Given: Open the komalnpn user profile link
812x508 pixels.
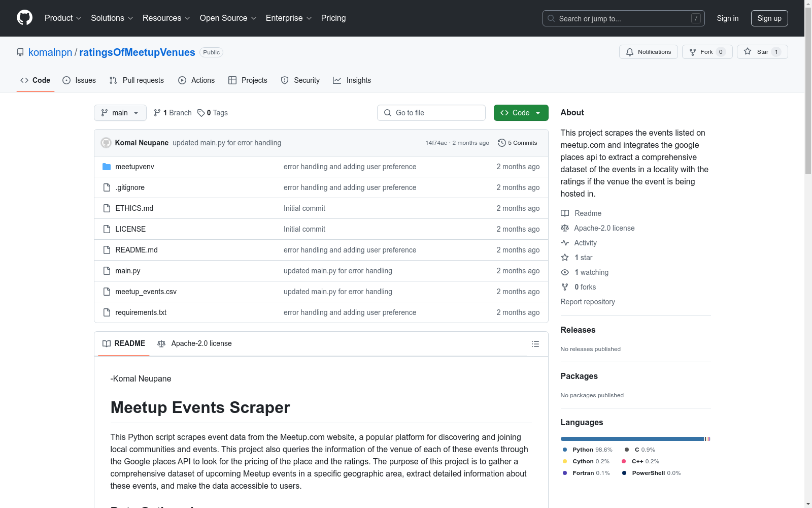Looking at the screenshot, I should pos(50,52).
